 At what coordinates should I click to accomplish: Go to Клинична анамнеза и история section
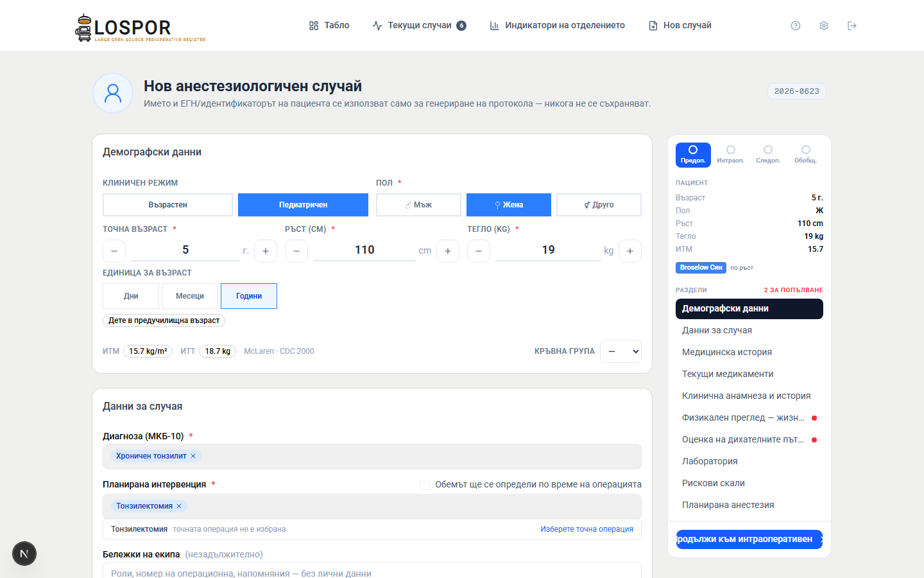pyautogui.click(x=749, y=396)
